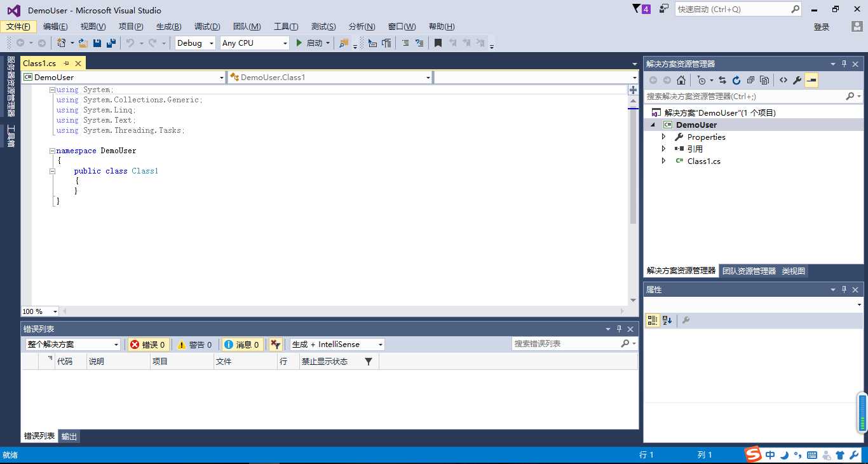Viewport: 868px width, 464px height.
Task: Click the Open File folder icon
Action: pyautogui.click(x=83, y=43)
